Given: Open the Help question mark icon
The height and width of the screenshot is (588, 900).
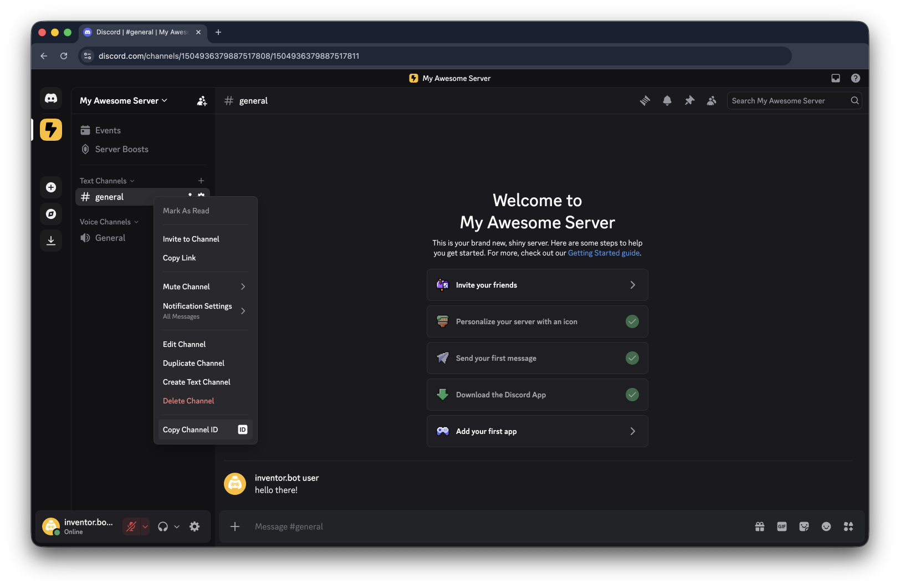Looking at the screenshot, I should [x=856, y=78].
